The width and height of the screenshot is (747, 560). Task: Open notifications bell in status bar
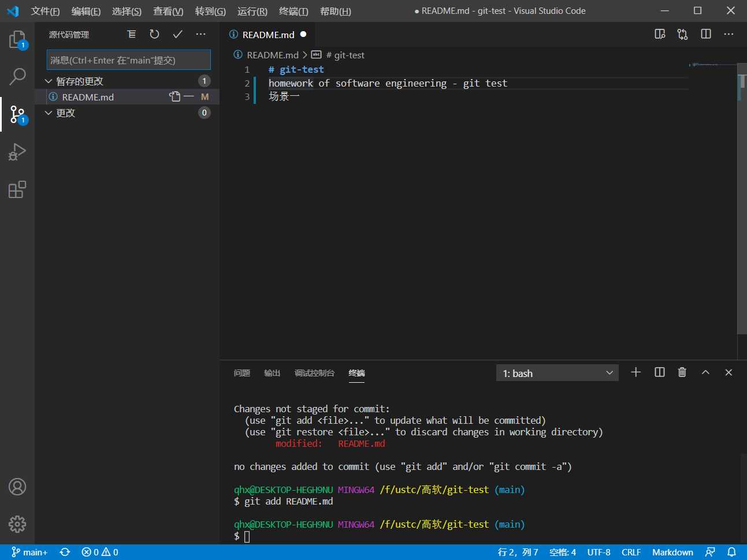731,552
